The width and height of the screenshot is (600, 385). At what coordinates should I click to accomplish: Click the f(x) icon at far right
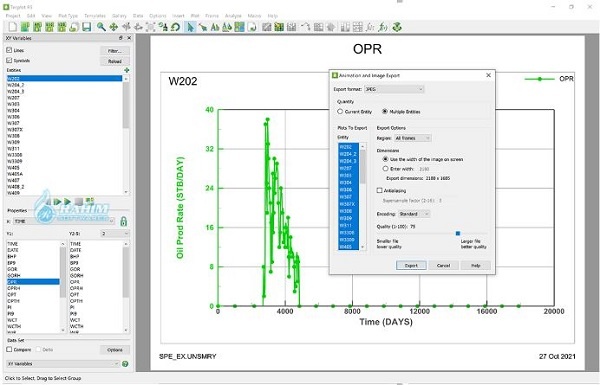383,27
